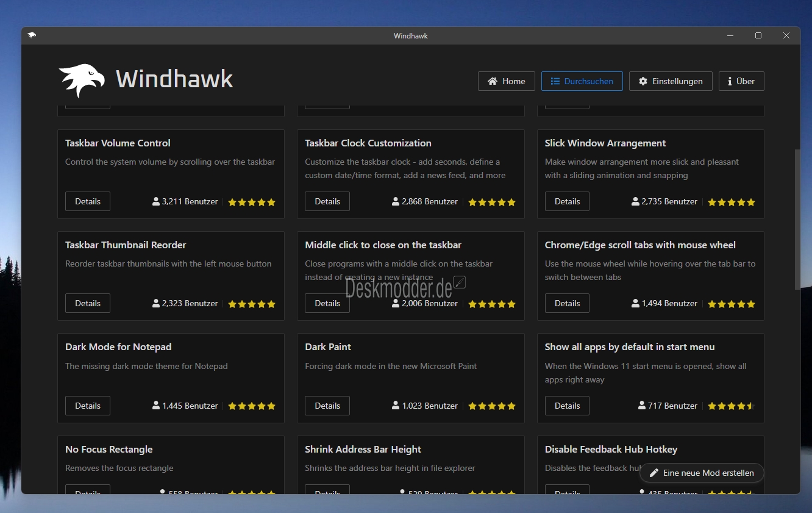Click star rating of Dark Paint
This screenshot has height=513, width=812.
tap(492, 406)
